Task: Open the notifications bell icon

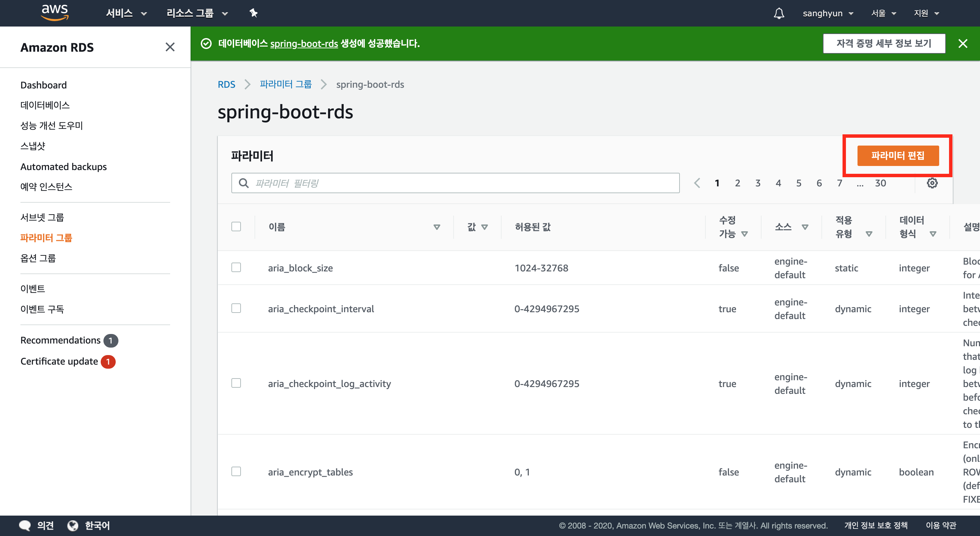Action: coord(779,13)
